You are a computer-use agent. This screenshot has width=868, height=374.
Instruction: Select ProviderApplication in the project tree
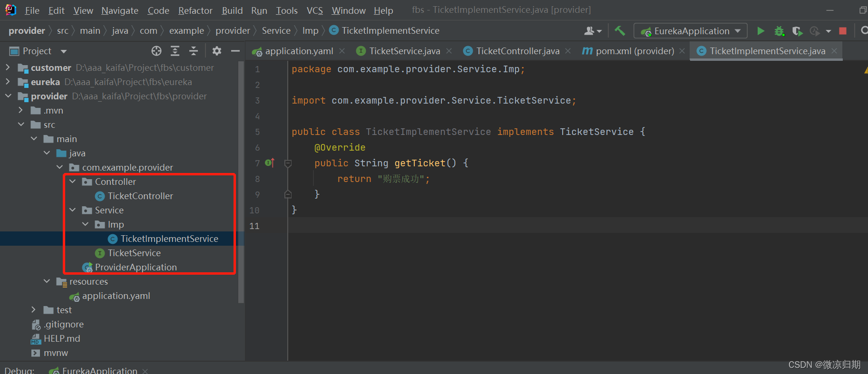[x=136, y=267]
